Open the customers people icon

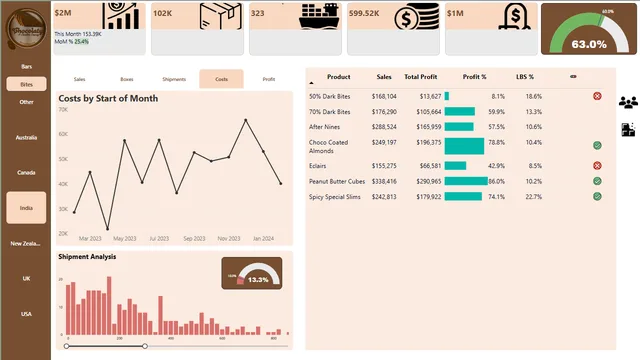pos(628,102)
